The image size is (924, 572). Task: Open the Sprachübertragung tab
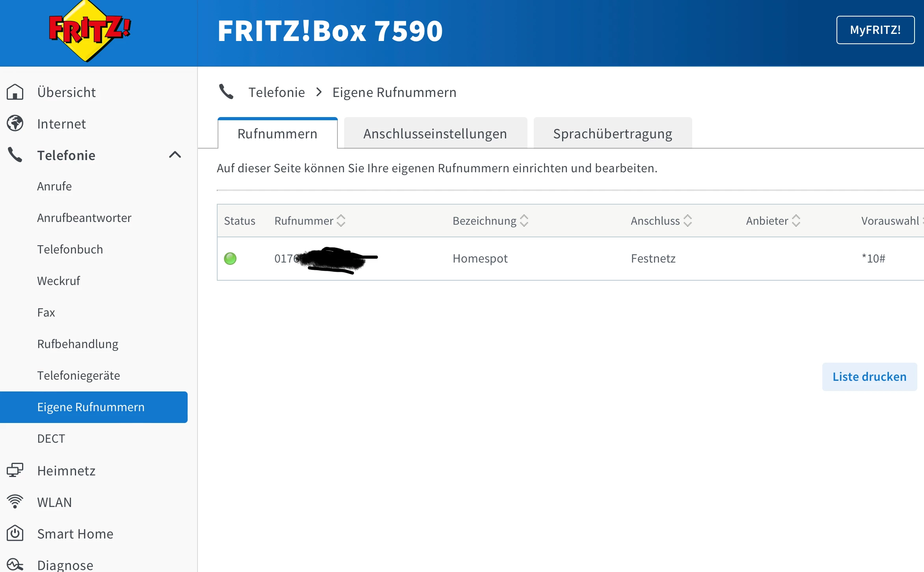pyautogui.click(x=613, y=134)
